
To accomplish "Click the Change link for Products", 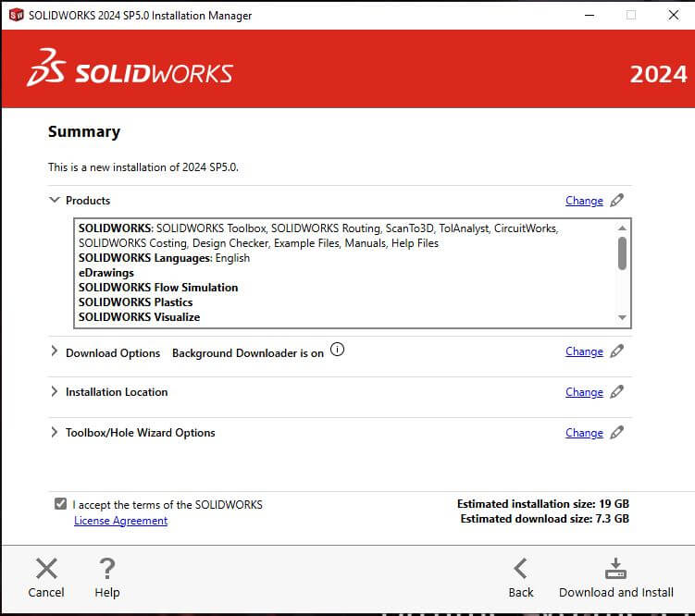I will (x=584, y=201).
